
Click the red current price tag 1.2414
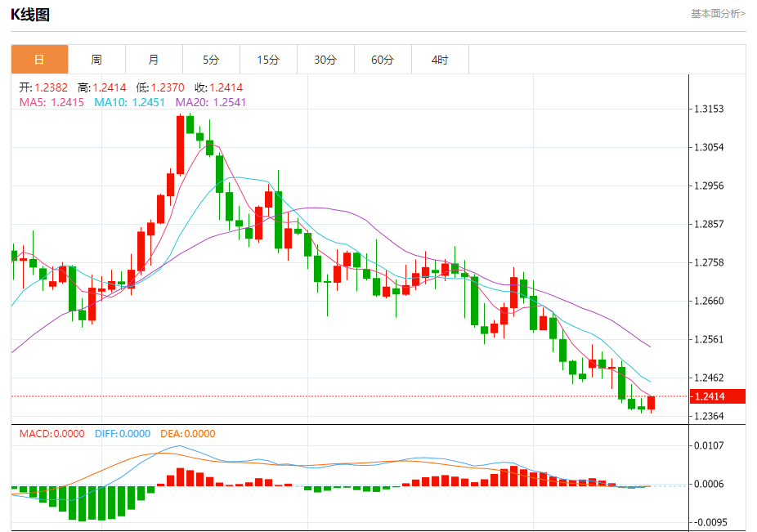[x=718, y=396]
